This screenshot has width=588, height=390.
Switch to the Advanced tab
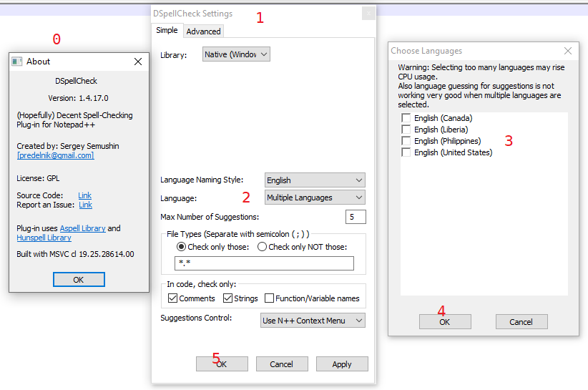(204, 31)
